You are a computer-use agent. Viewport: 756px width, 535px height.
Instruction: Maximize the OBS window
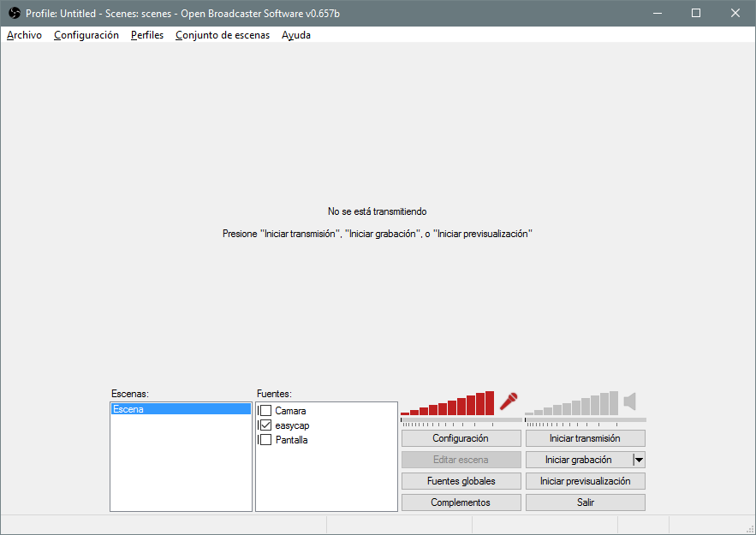(x=696, y=13)
